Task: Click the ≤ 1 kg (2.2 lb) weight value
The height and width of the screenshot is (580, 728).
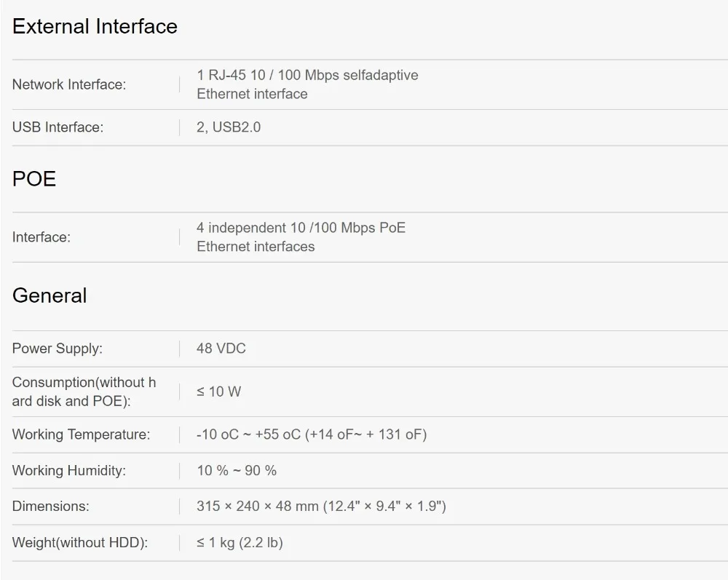Action: [x=240, y=543]
